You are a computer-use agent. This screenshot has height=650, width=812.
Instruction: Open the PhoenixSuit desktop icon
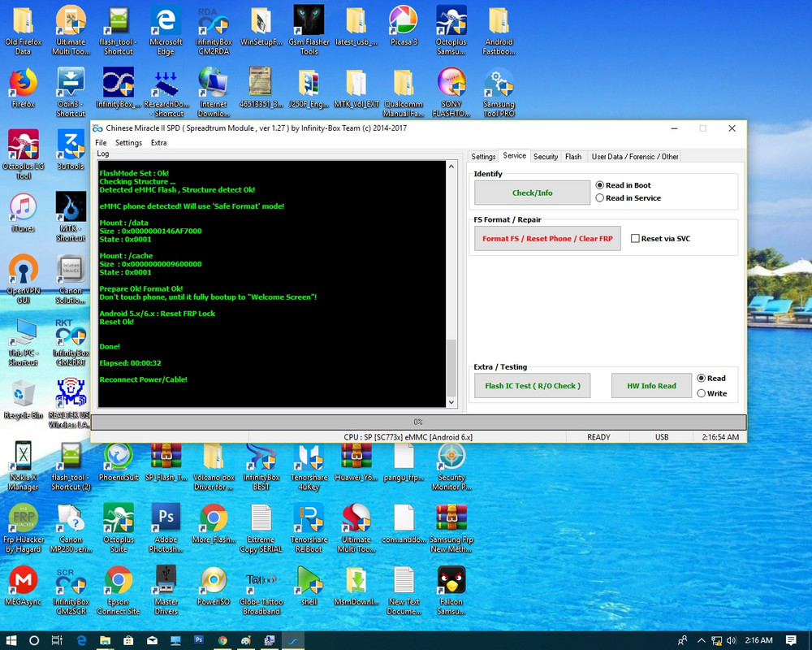coord(119,461)
